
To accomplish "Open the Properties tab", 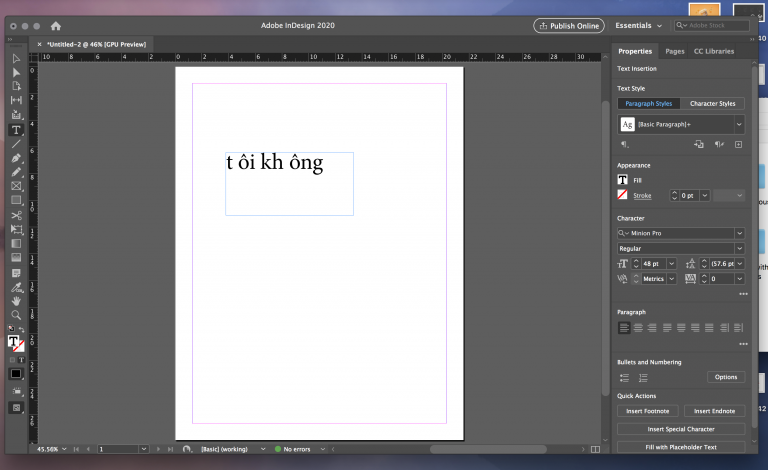I will (x=635, y=51).
